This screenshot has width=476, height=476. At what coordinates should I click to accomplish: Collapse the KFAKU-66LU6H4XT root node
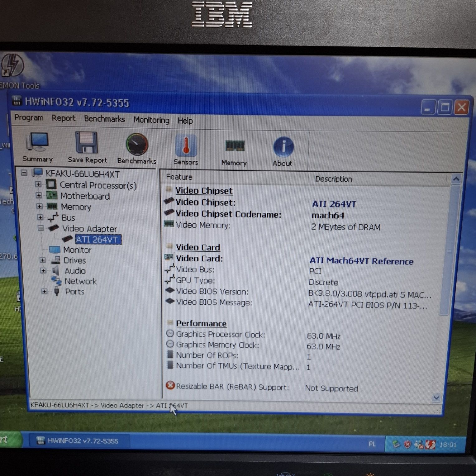tap(24, 173)
